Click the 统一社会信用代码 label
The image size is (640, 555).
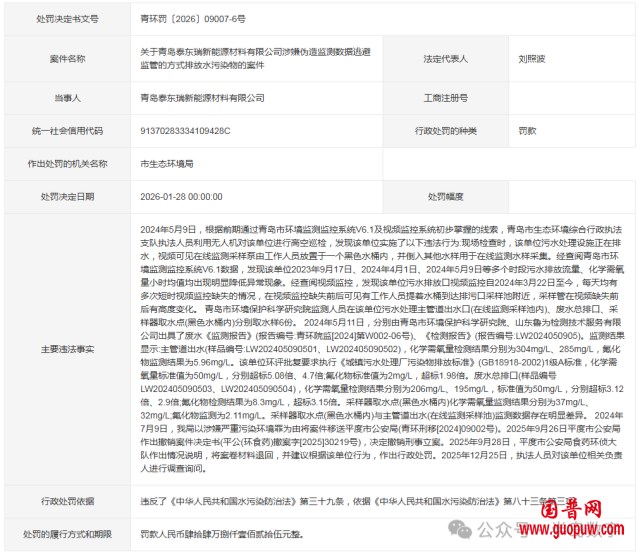point(67,131)
